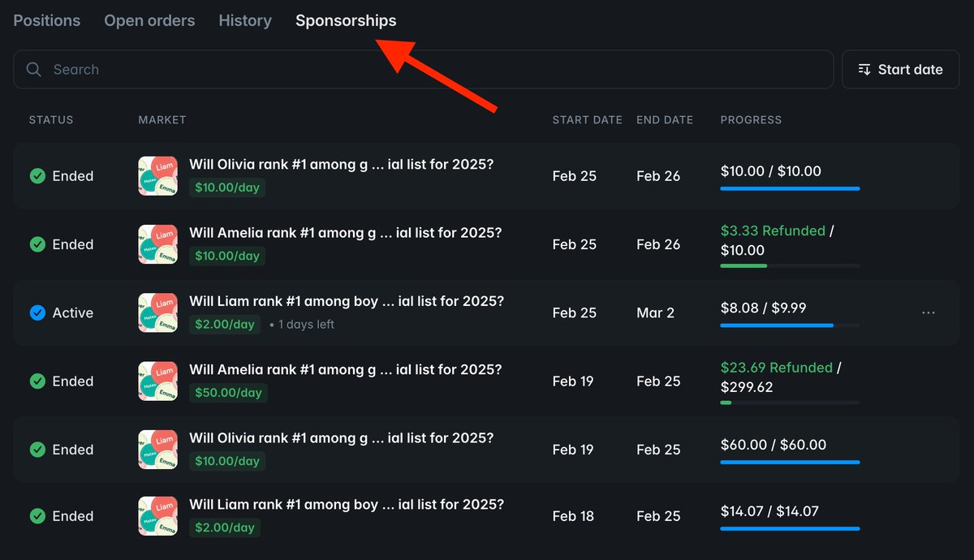Image resolution: width=974 pixels, height=560 pixels.
Task: Click the sort icon in Start date button
Action: coord(864,70)
